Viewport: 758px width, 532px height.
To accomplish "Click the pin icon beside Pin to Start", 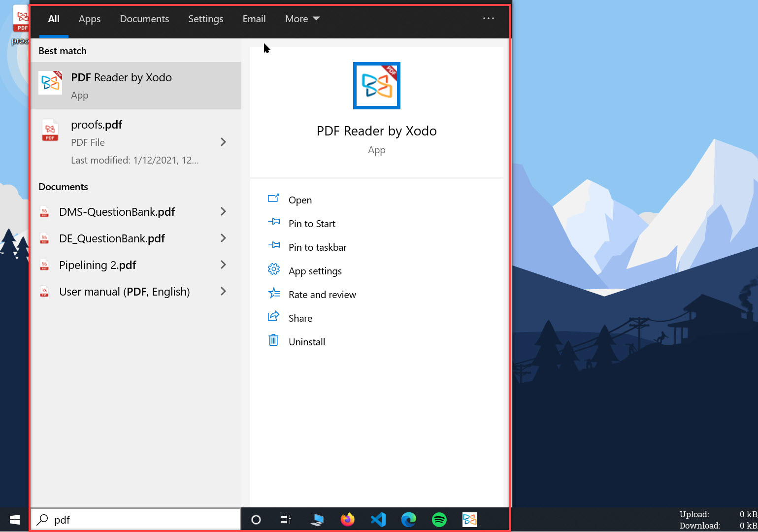I will pos(274,222).
